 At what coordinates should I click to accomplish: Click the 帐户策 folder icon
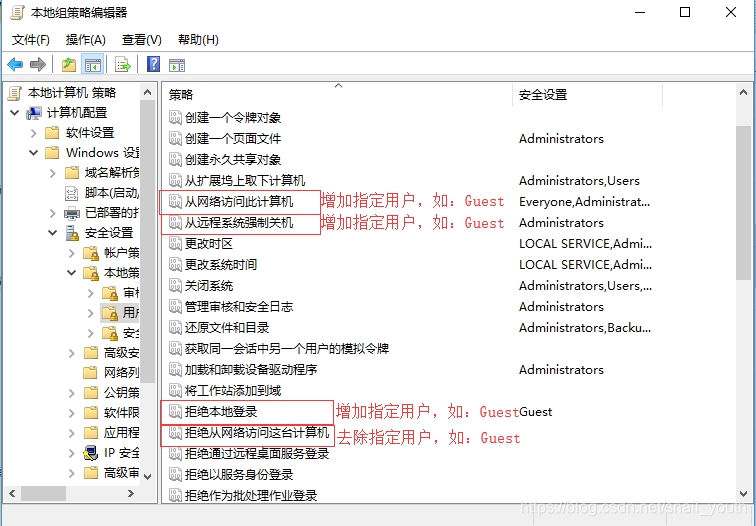[x=91, y=253]
